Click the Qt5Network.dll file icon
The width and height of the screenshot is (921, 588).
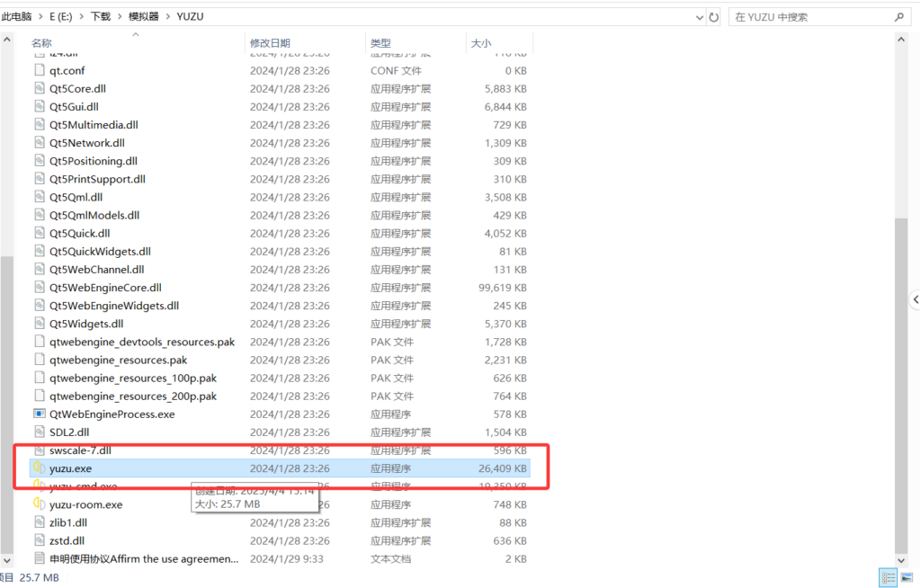(x=40, y=143)
